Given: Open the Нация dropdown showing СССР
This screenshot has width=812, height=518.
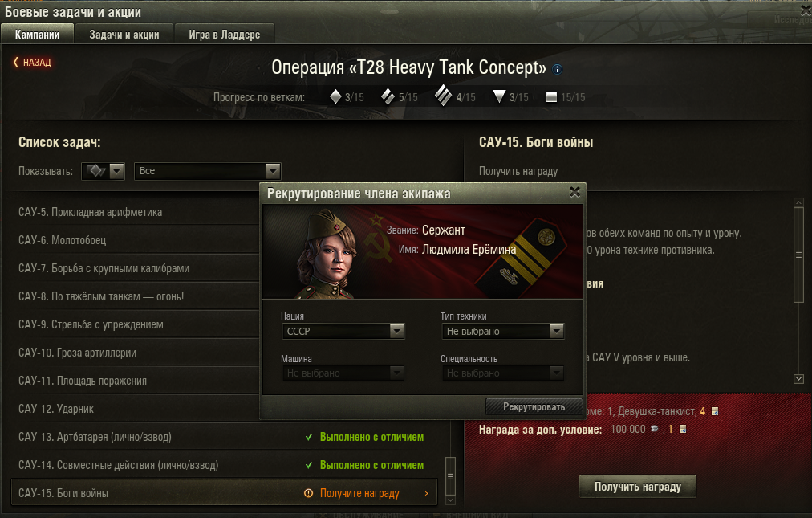Looking at the screenshot, I should [343, 332].
